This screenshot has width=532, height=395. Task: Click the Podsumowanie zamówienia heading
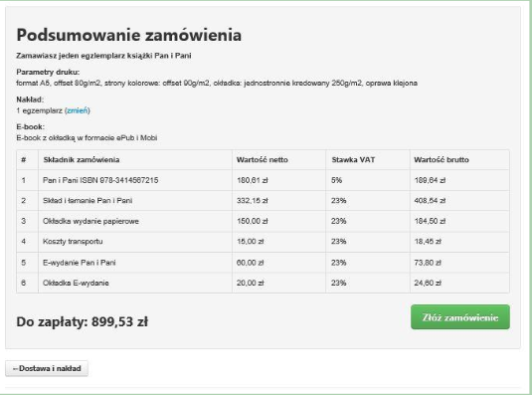click(x=129, y=35)
